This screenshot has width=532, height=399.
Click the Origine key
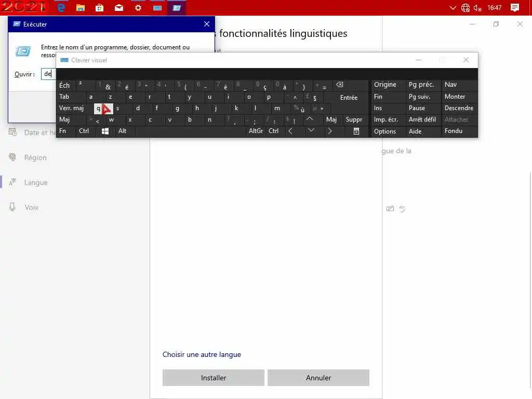pyautogui.click(x=385, y=85)
